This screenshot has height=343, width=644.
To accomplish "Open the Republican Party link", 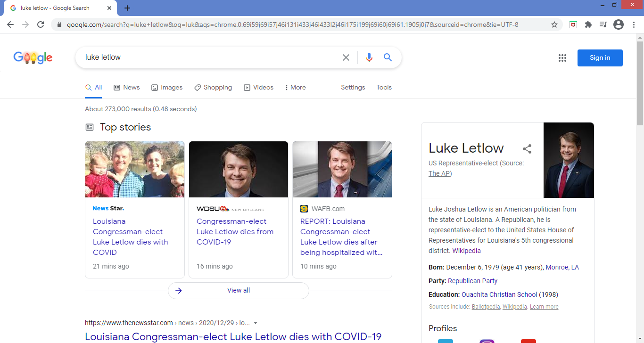I will coord(472,281).
